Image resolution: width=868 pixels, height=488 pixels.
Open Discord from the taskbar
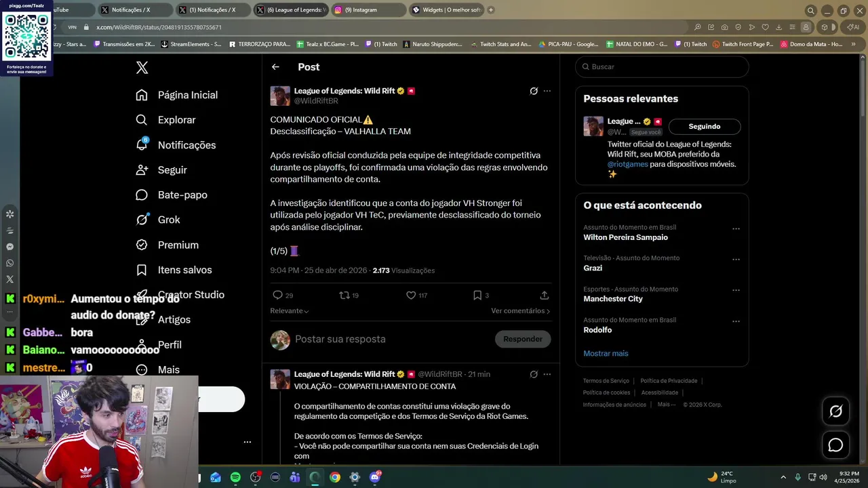click(375, 477)
